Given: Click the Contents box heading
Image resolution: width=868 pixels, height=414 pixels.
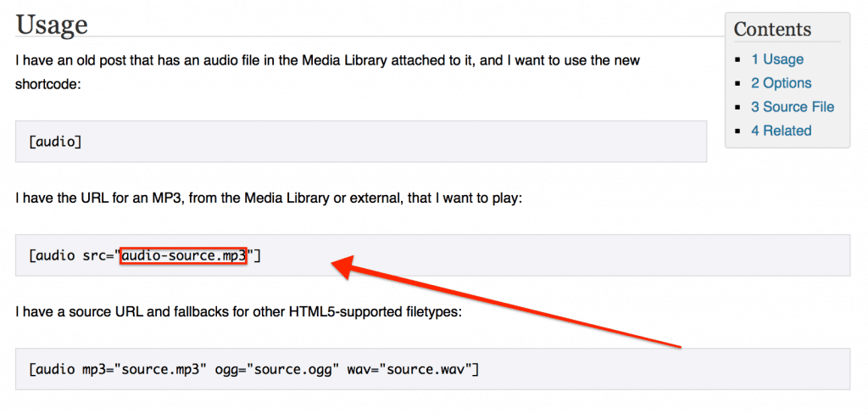Looking at the screenshot, I should pyautogui.click(x=772, y=29).
